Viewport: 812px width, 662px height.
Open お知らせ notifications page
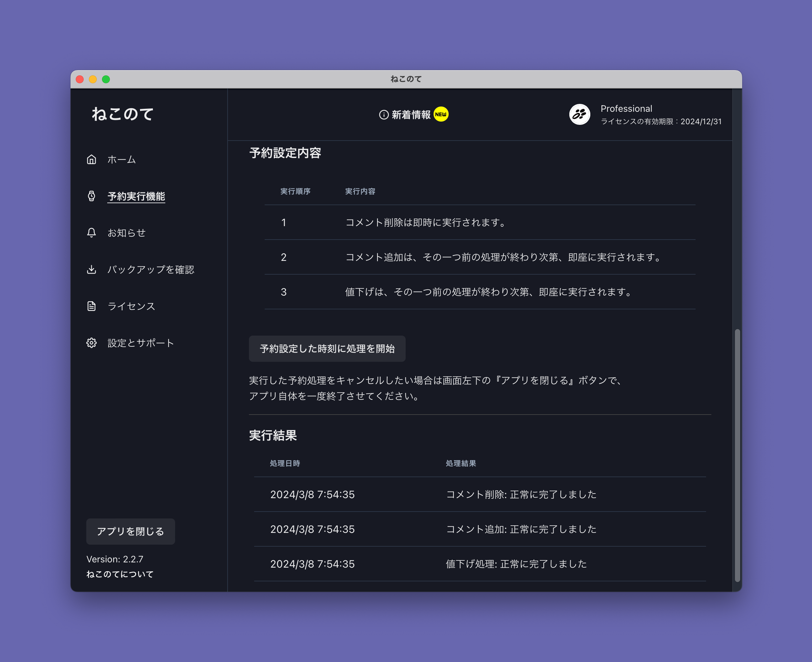tap(127, 233)
